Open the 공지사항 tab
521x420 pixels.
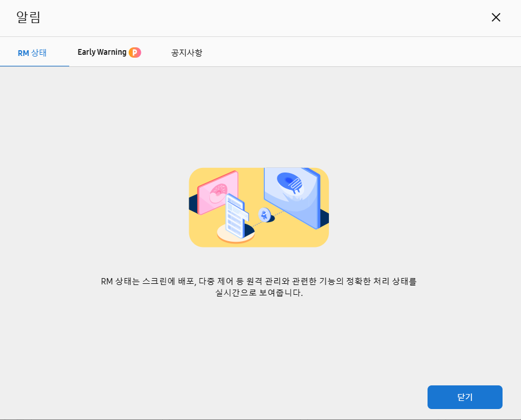187,52
